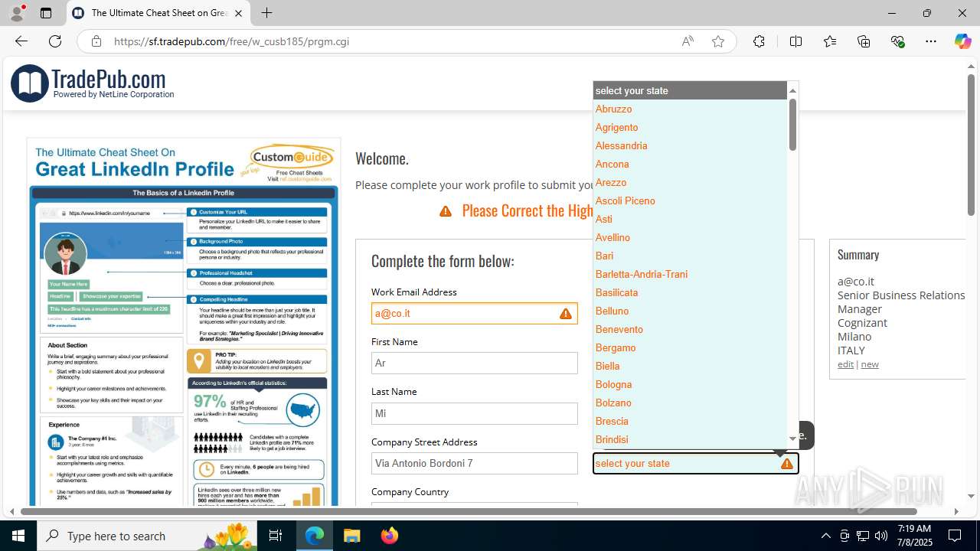
Task: Open Microsoft Edge from taskbar
Action: click(x=315, y=536)
